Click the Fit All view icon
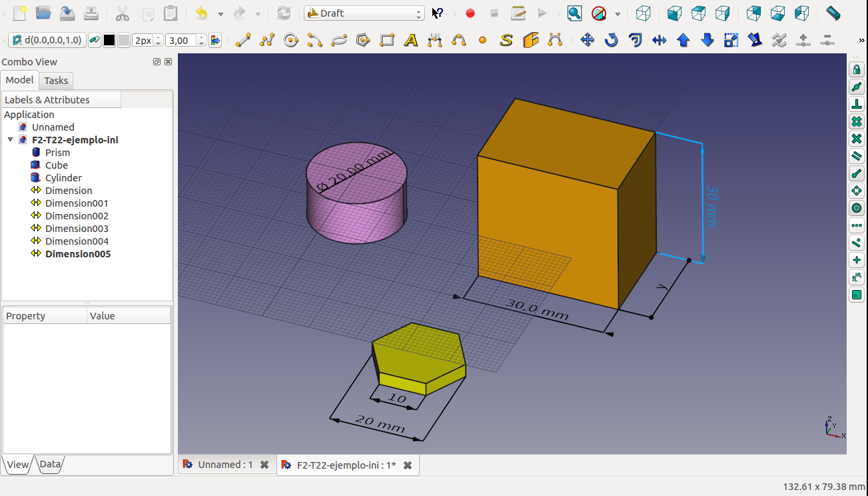The height and width of the screenshot is (496, 868). click(x=574, y=13)
